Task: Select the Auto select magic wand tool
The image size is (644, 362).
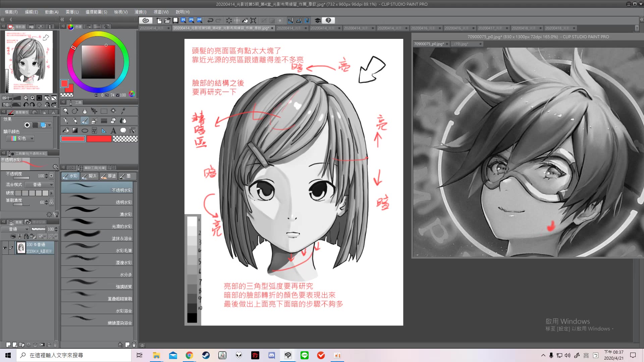Action: (x=114, y=111)
